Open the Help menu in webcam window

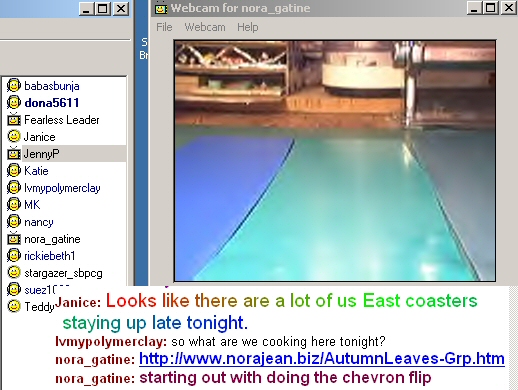click(248, 27)
